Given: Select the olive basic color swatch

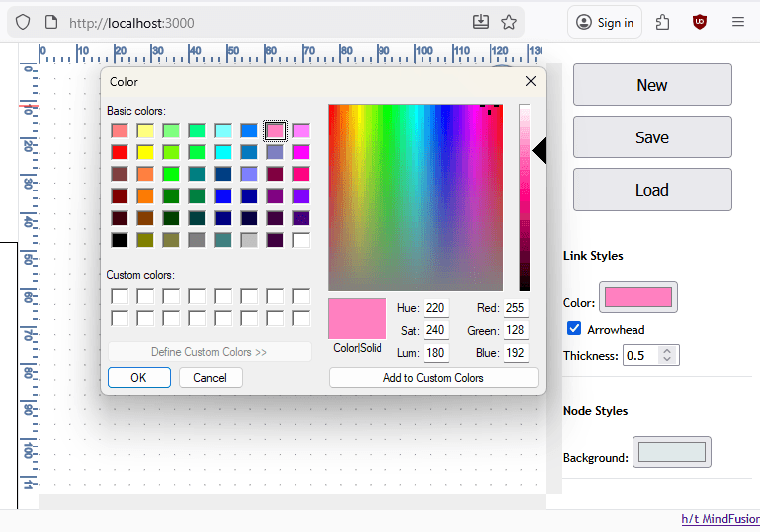Looking at the screenshot, I should click(145, 240).
